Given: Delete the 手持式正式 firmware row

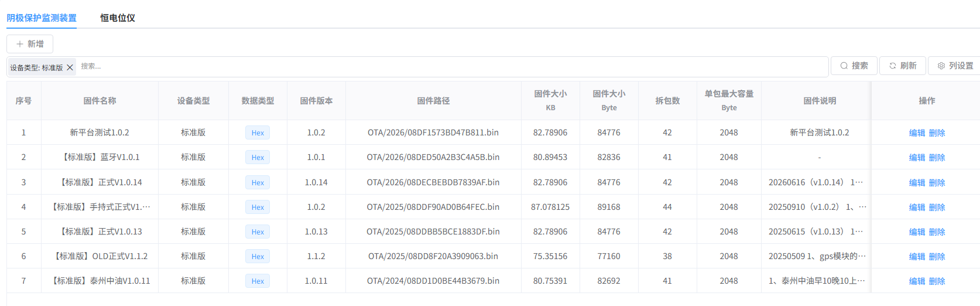Looking at the screenshot, I should click(x=937, y=208).
